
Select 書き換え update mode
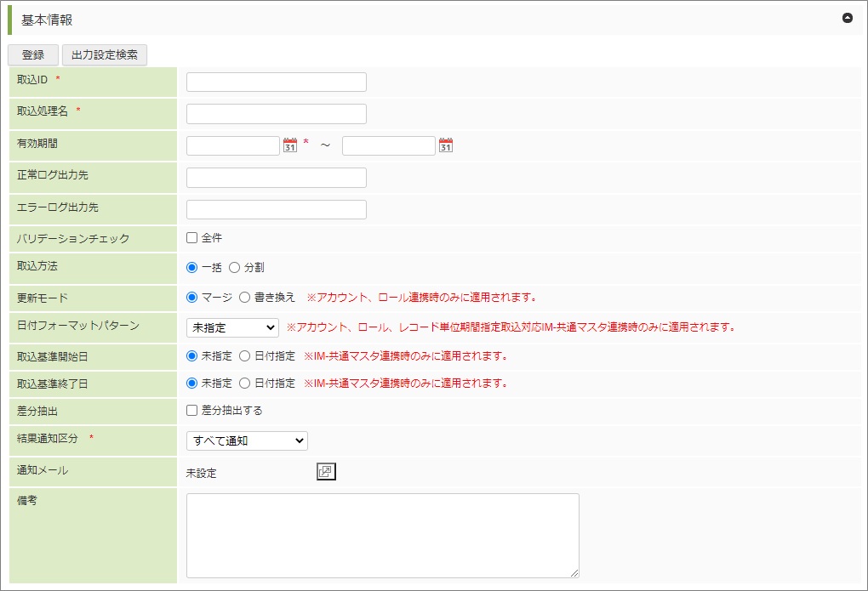(245, 298)
